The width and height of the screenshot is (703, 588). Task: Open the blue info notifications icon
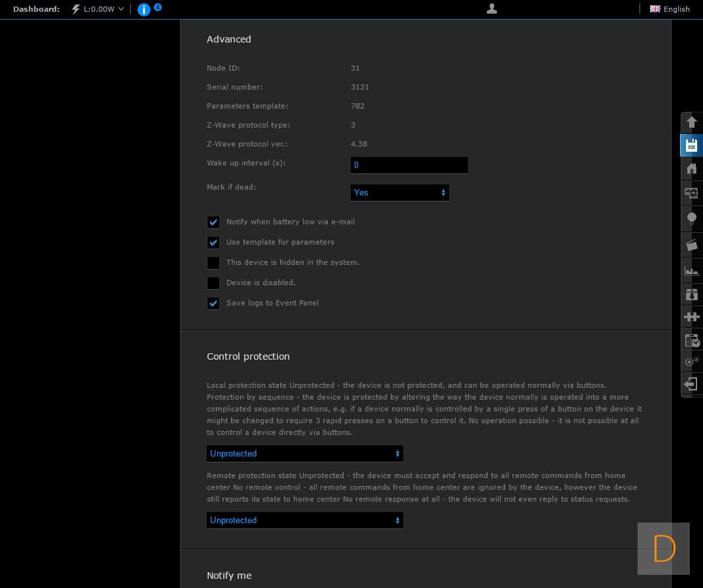tap(144, 10)
